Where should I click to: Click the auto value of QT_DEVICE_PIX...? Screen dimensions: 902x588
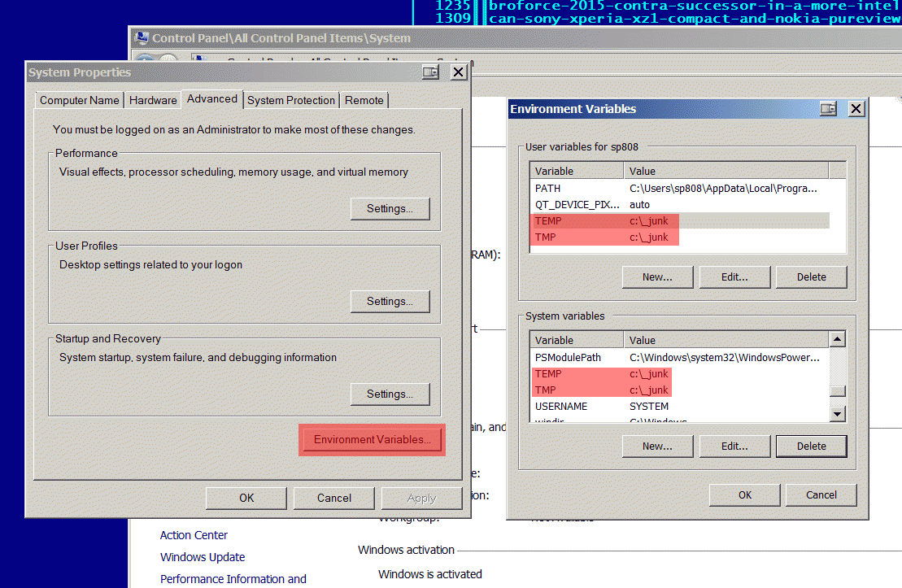pyautogui.click(x=639, y=205)
